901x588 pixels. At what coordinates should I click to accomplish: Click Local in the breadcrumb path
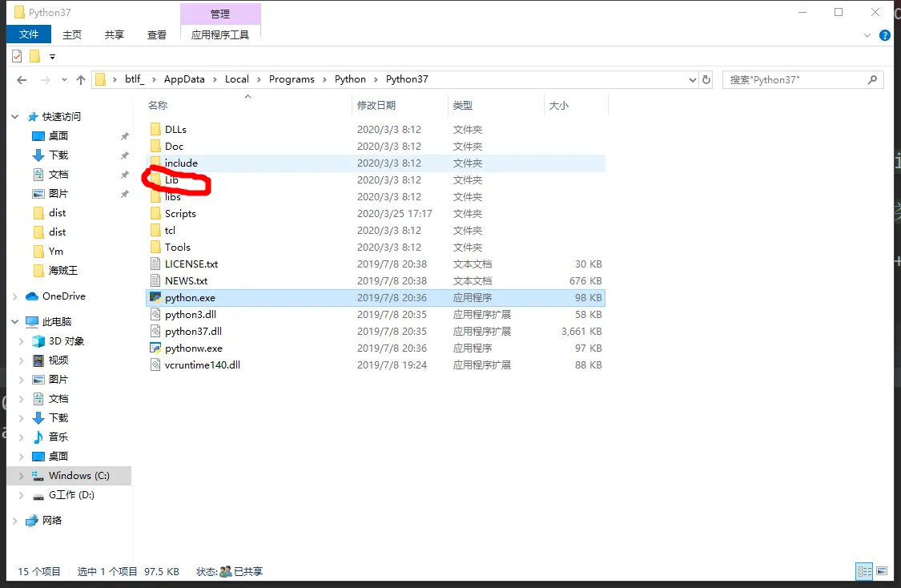[x=237, y=79]
